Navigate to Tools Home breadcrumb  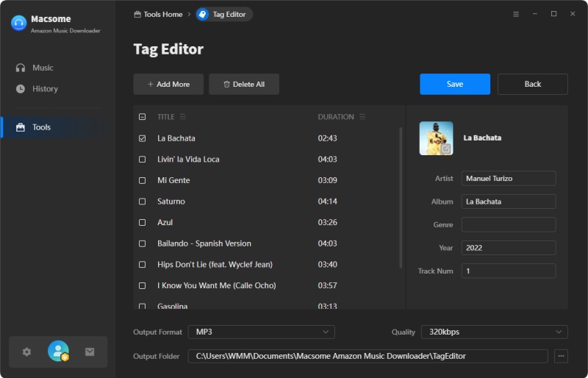click(x=162, y=14)
